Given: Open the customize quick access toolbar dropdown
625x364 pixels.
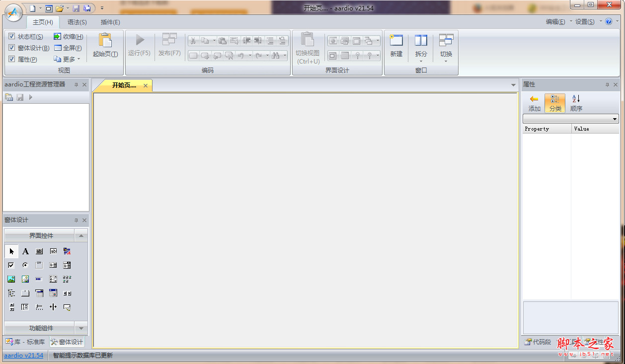Looking at the screenshot, I should point(102,8).
